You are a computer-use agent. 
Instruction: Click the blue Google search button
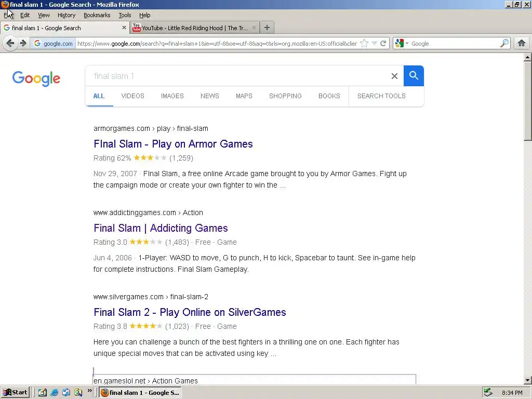tap(414, 76)
